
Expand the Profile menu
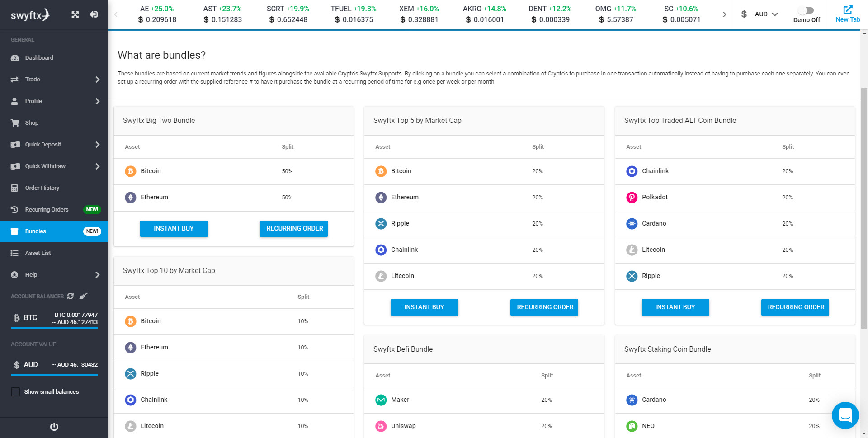(54, 101)
